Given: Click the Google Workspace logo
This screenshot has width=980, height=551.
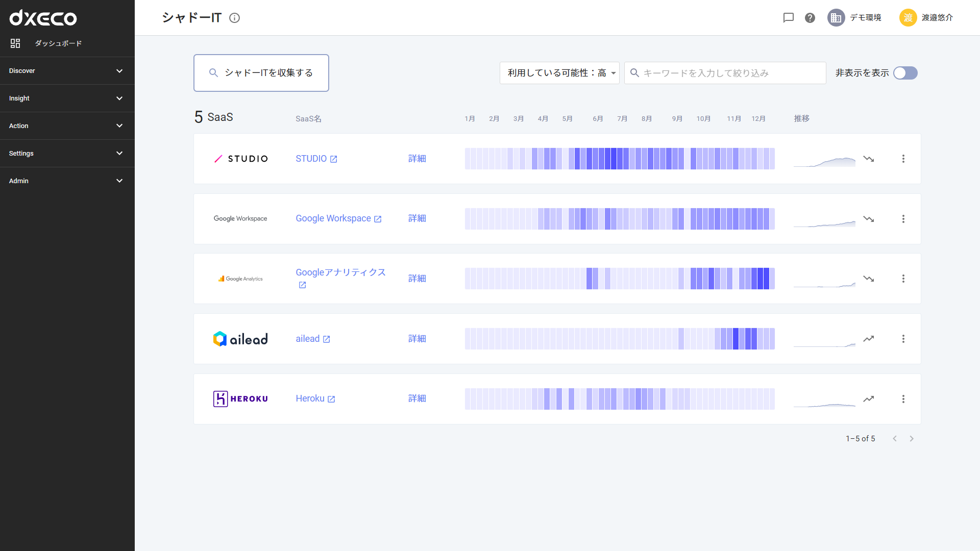Looking at the screenshot, I should tap(240, 218).
